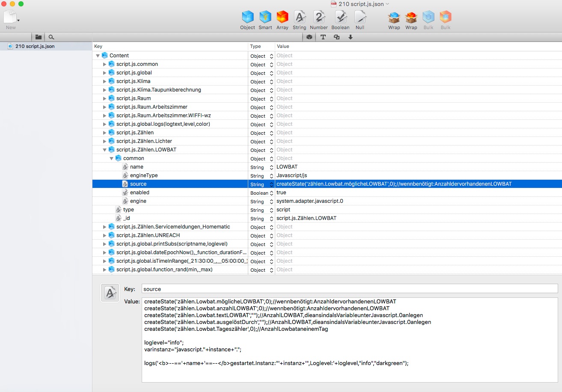562x392 pixels.
Task: Open Type dropdown for the enabled row
Action: coord(271,193)
